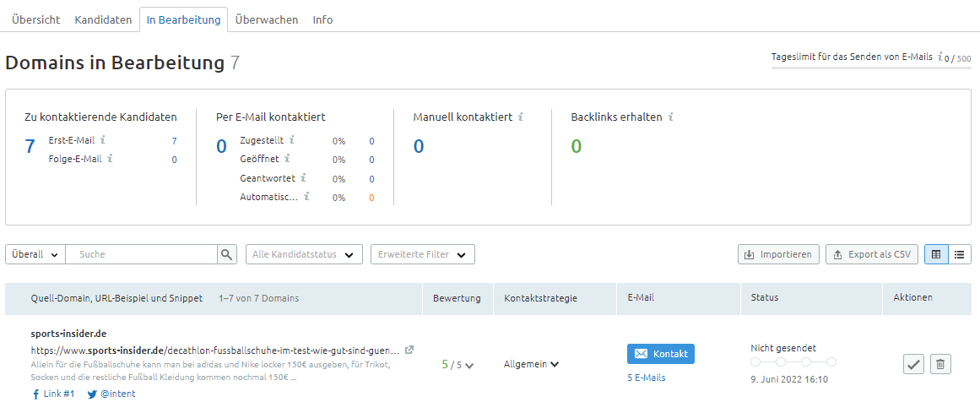This screenshot has width=980, height=413.
Task: Open the Allgemein Kontaktstrategie dropdown
Action: point(531,364)
